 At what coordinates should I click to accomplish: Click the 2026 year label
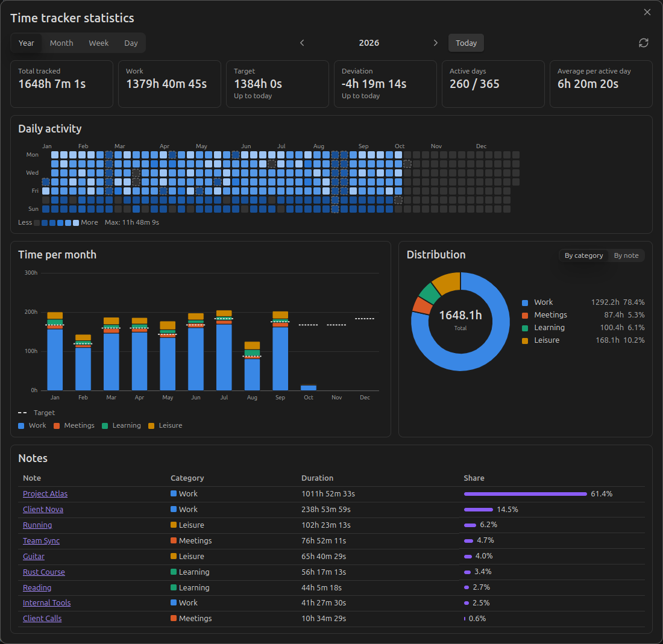pyautogui.click(x=369, y=43)
